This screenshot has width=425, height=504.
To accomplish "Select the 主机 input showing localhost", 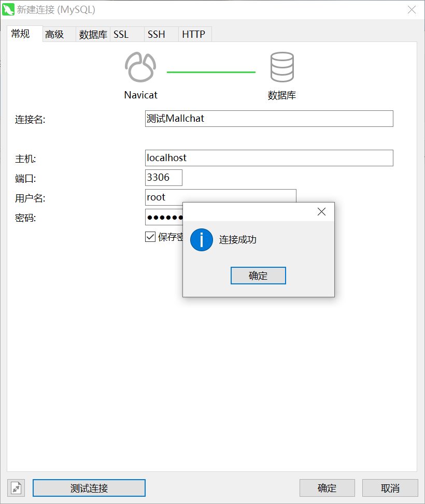I will pyautogui.click(x=268, y=158).
